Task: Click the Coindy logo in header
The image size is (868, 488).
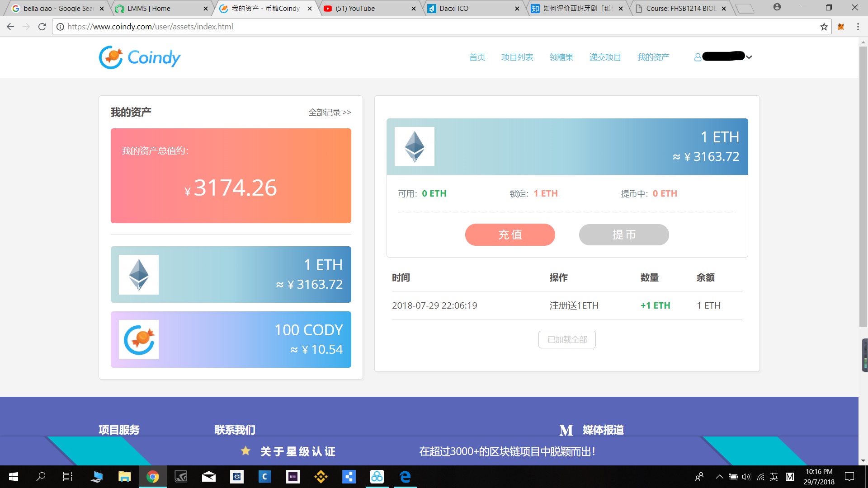Action: pos(139,57)
